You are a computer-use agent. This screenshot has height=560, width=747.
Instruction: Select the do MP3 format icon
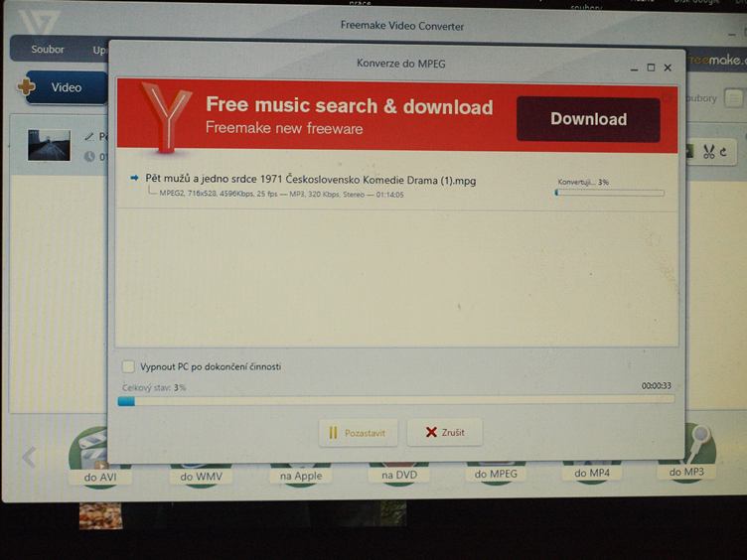pyautogui.click(x=685, y=457)
